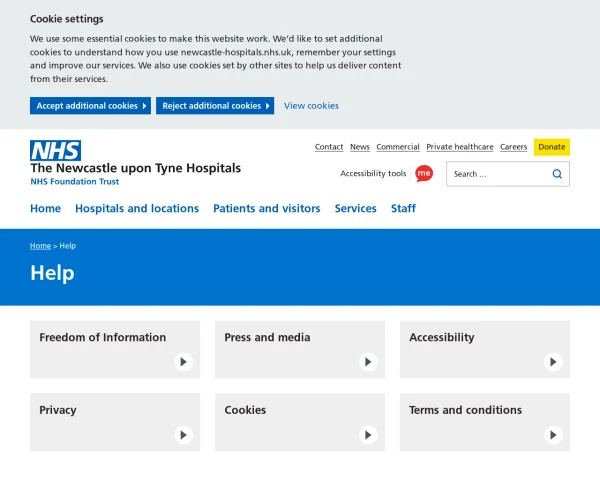The image size is (600, 480).
Task: Open Hospitals and locations menu
Action: coord(137,209)
